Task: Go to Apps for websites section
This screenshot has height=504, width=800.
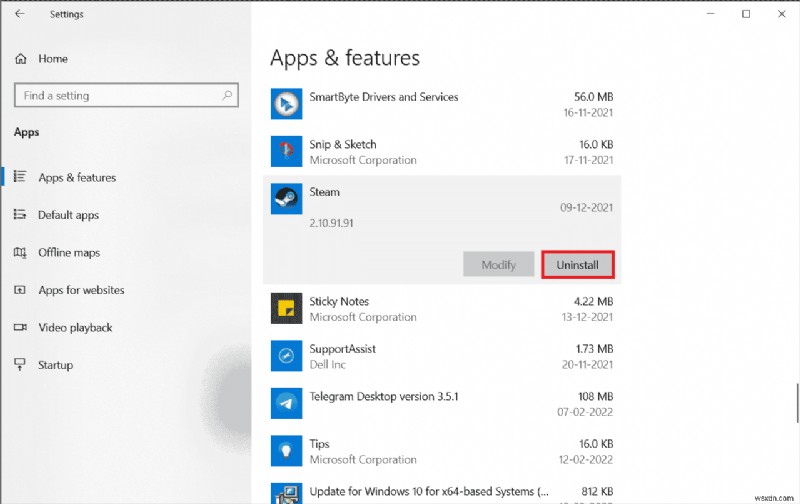Action: (81, 290)
